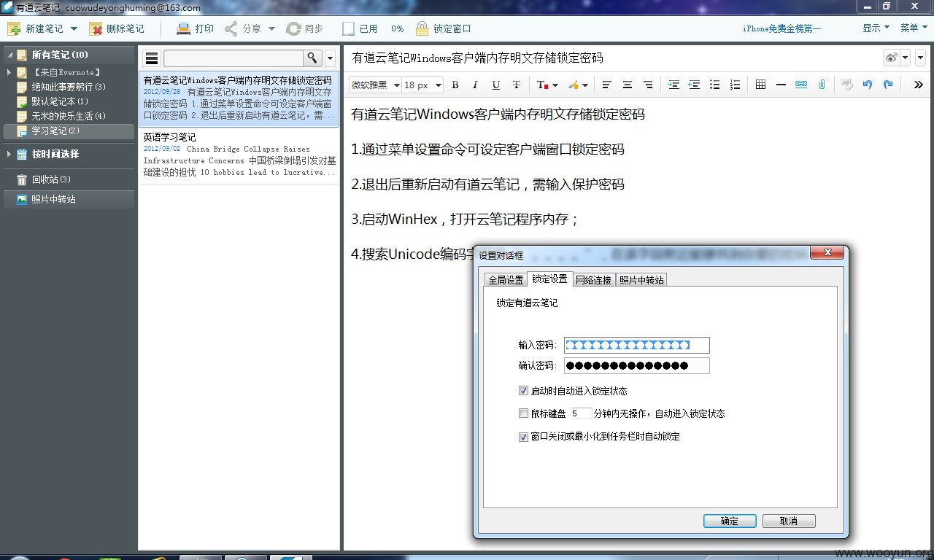Enable 鼠标键盘 idle auto-lock checkbox
The image size is (934, 560).
click(x=523, y=413)
